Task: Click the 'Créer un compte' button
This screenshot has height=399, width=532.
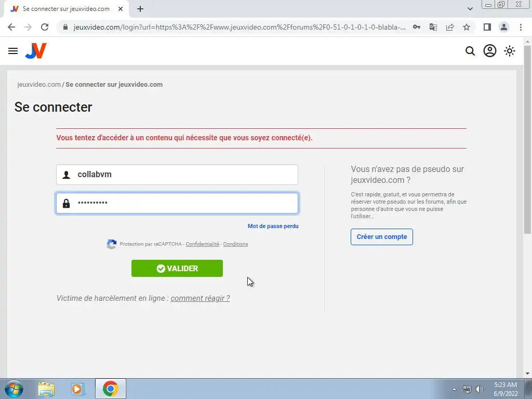Action: 382,237
